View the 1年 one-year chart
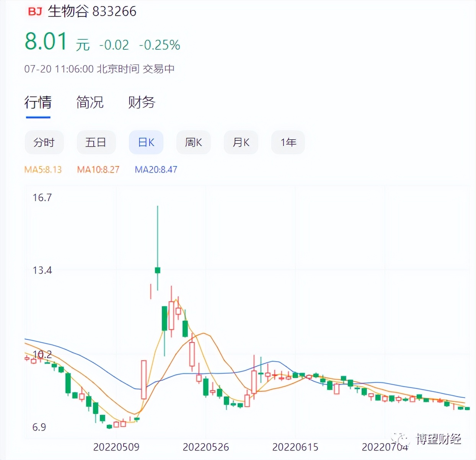This screenshot has width=476, height=460. tap(288, 142)
